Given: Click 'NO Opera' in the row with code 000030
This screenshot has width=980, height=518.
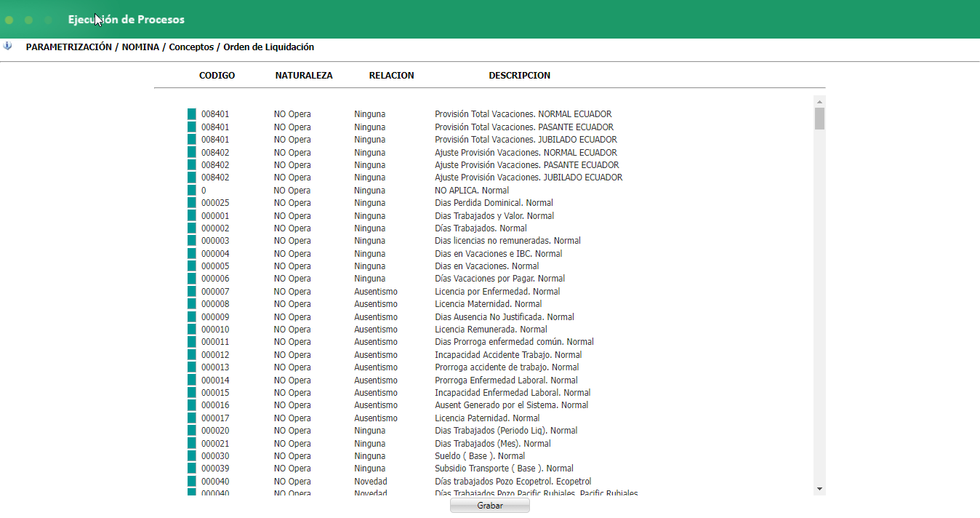Looking at the screenshot, I should (x=292, y=456).
